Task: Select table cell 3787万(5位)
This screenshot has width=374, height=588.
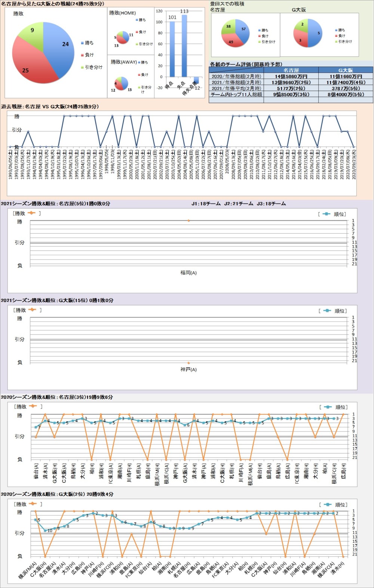Action: (x=346, y=88)
